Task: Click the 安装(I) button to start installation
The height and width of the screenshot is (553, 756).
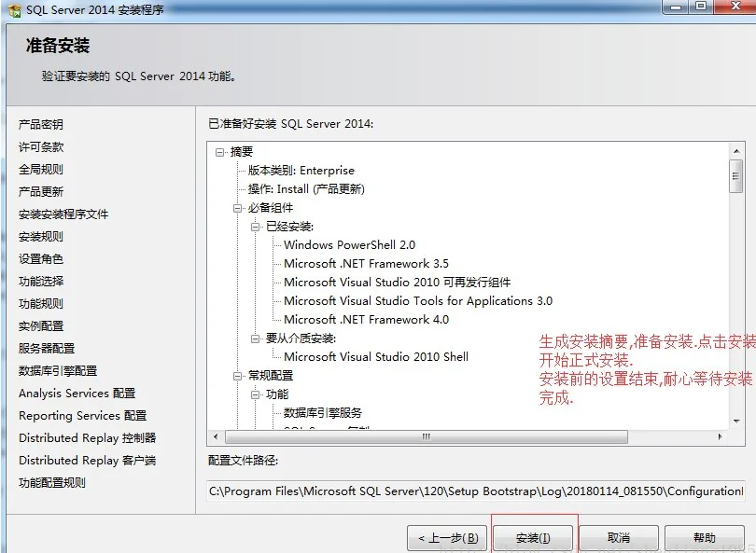Action: click(533, 538)
